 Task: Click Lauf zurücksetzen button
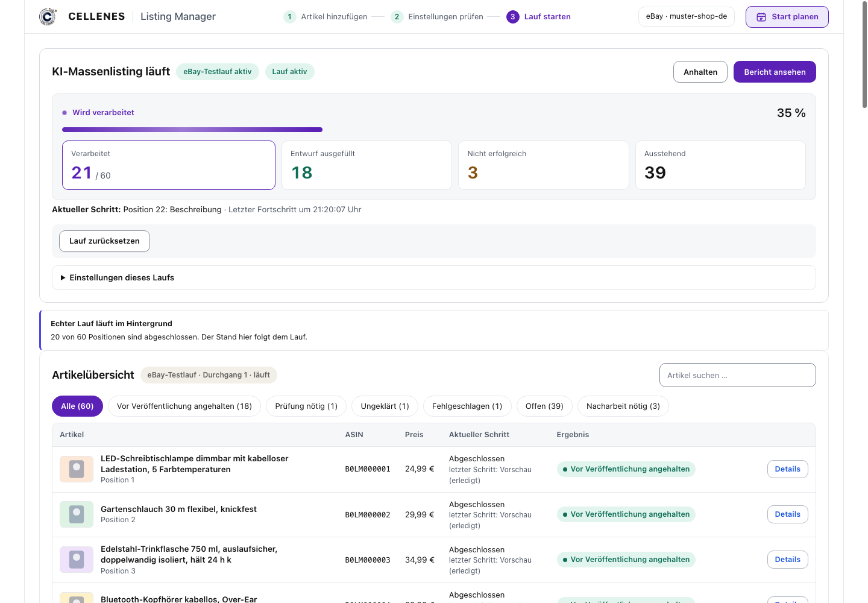click(x=104, y=241)
